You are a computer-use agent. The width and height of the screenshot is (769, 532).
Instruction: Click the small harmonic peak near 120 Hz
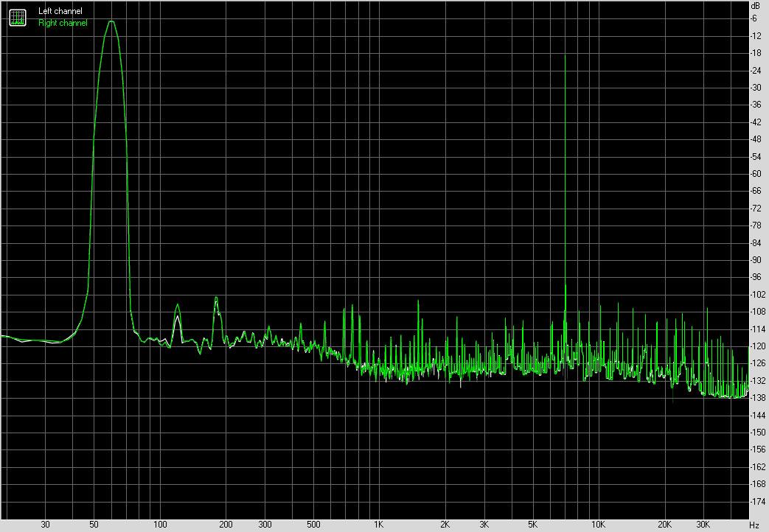pyautogui.click(x=177, y=305)
